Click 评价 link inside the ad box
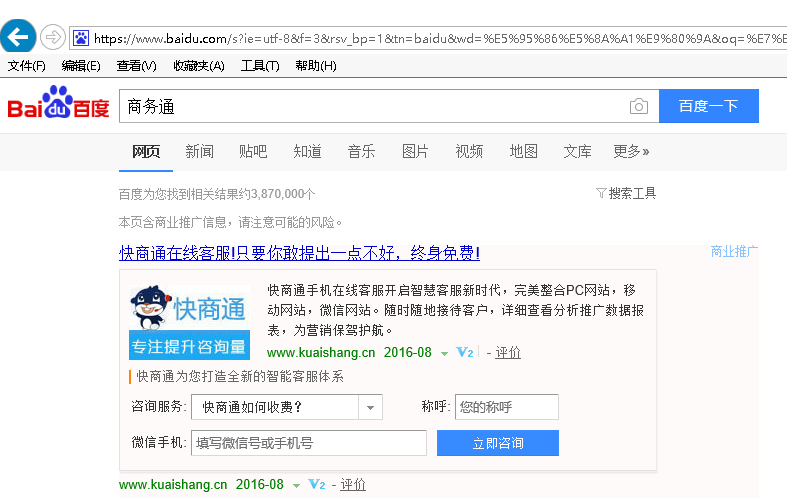The width and height of the screenshot is (787, 498). tap(508, 352)
